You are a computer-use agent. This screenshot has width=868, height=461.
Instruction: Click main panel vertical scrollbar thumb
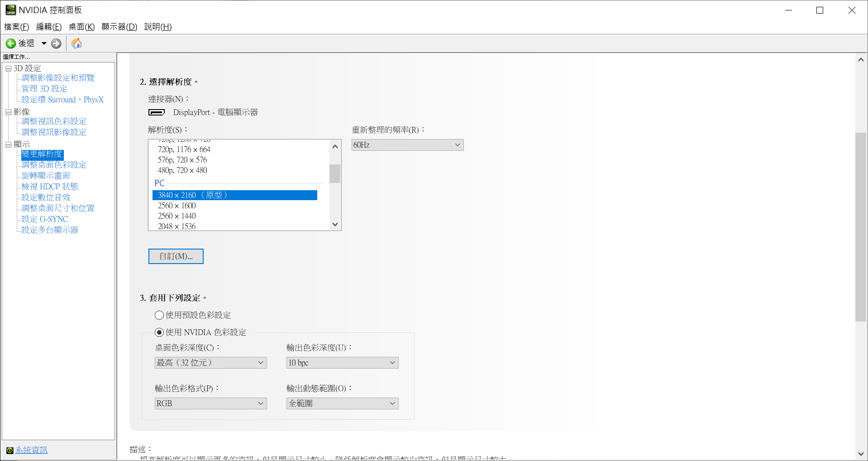click(861, 227)
